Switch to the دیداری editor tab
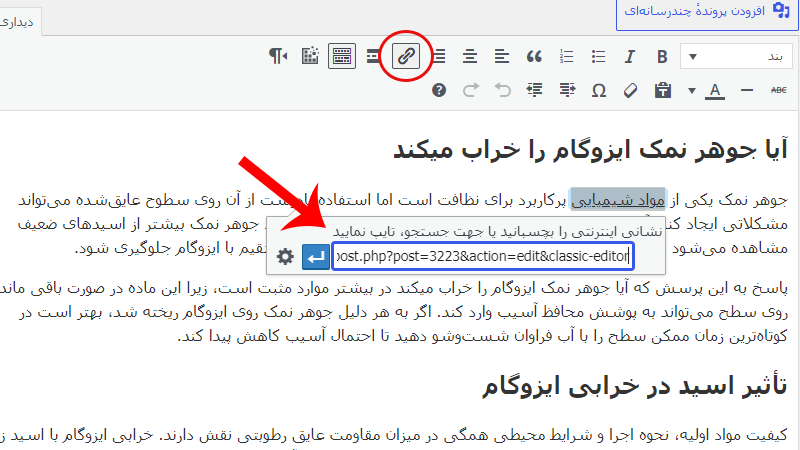800x450 pixels. (x=18, y=22)
